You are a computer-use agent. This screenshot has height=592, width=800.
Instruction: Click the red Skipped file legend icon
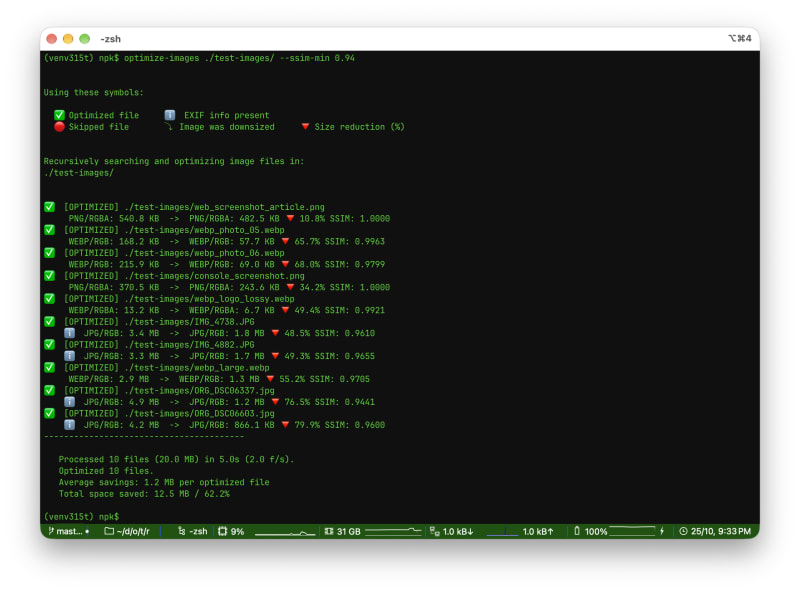point(59,127)
